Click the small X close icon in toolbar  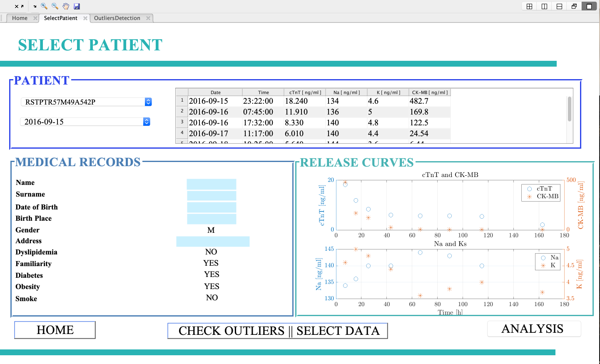click(16, 6)
